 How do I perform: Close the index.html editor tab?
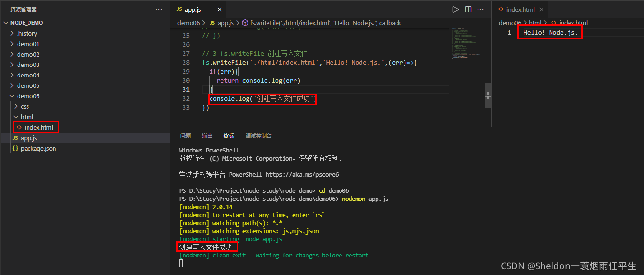[x=542, y=9]
